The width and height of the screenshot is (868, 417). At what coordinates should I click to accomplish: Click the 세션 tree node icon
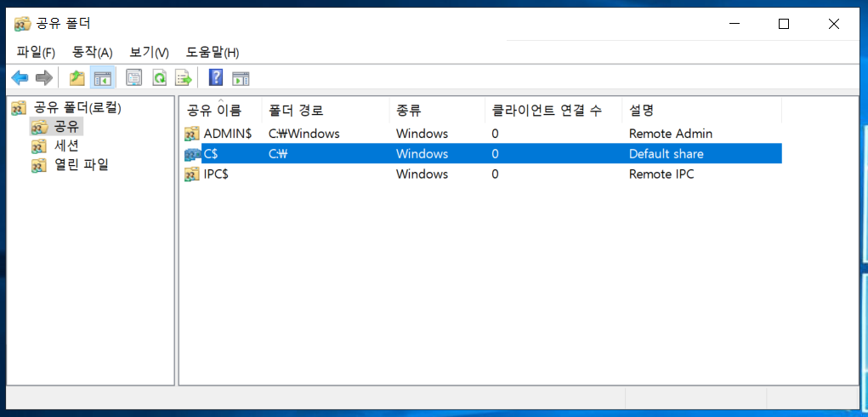tap(39, 146)
